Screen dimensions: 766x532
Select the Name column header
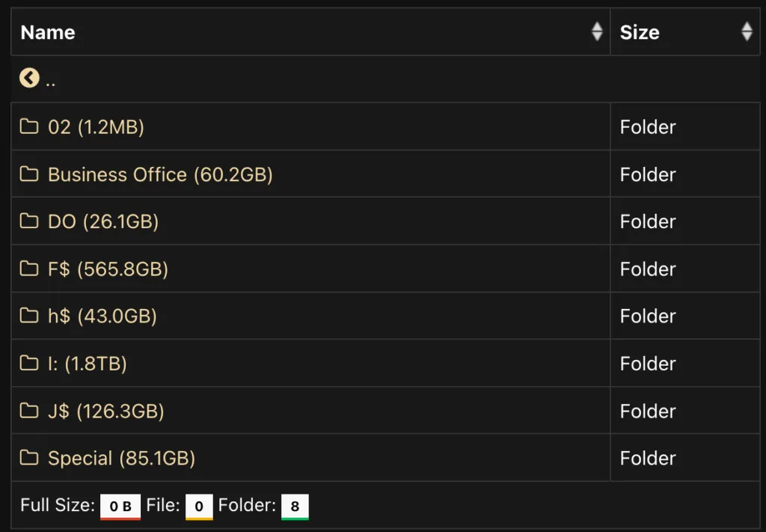[x=310, y=31]
